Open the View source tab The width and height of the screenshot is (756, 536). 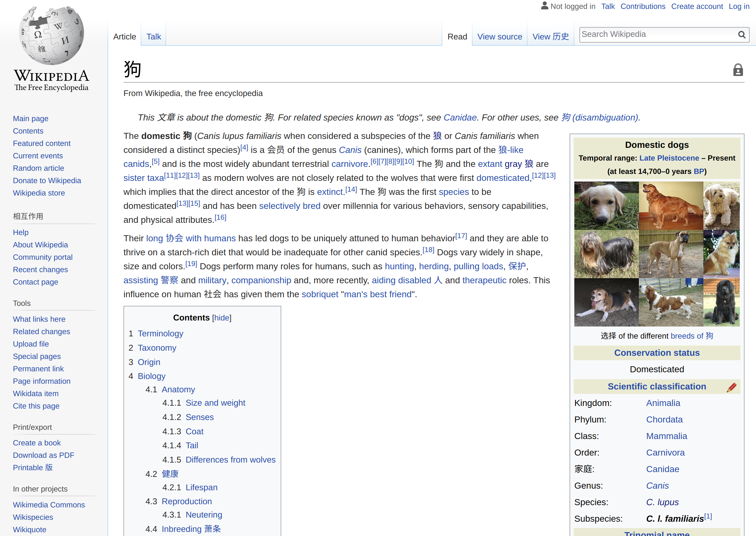click(499, 37)
